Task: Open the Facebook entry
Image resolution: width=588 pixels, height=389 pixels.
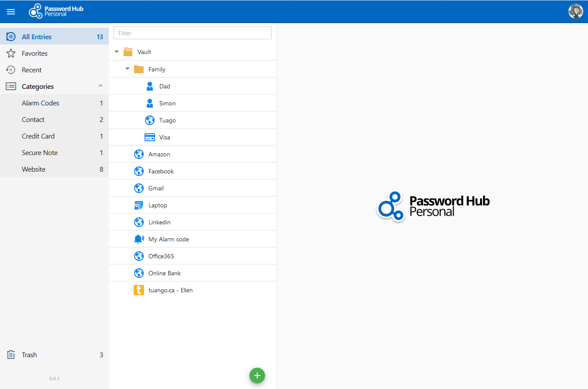Action: (192, 171)
